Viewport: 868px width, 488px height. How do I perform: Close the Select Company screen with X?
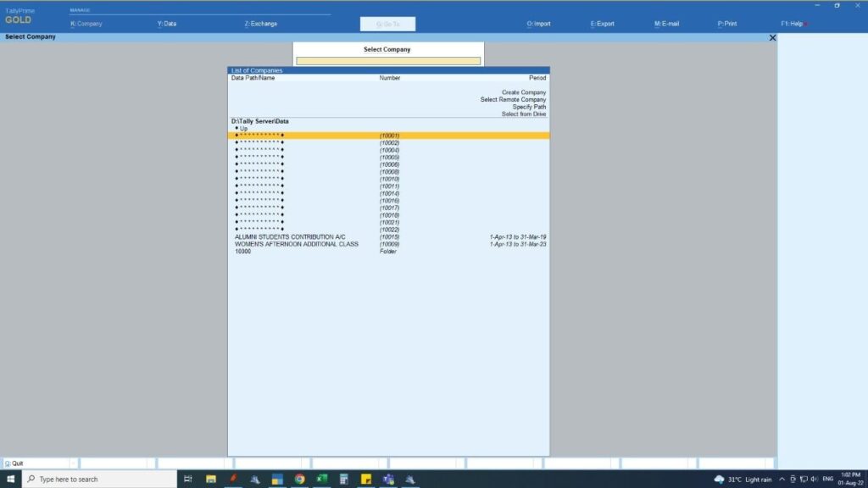click(771, 38)
